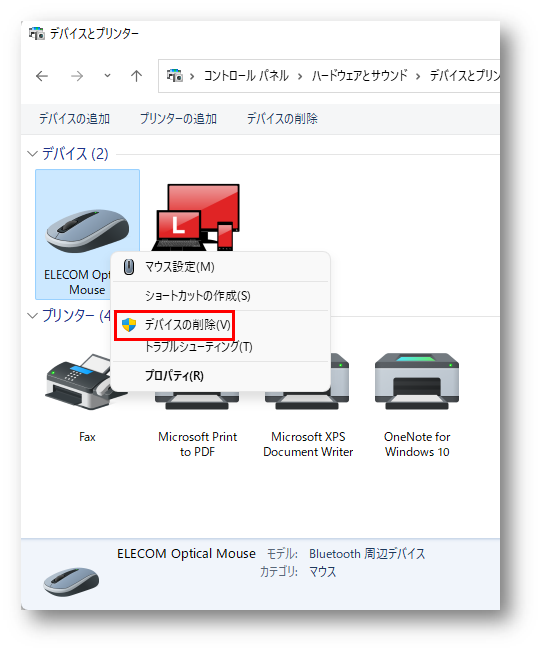Collapse the プリンター group
542x652 pixels.
click(32, 316)
